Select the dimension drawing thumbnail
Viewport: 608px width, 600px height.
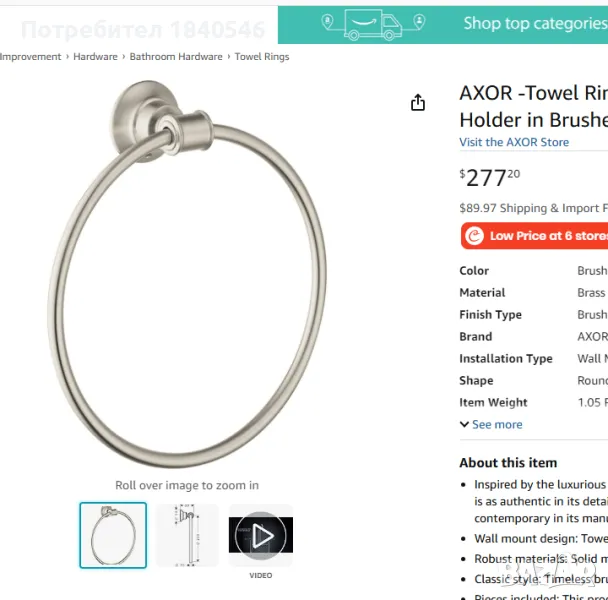tap(187, 535)
